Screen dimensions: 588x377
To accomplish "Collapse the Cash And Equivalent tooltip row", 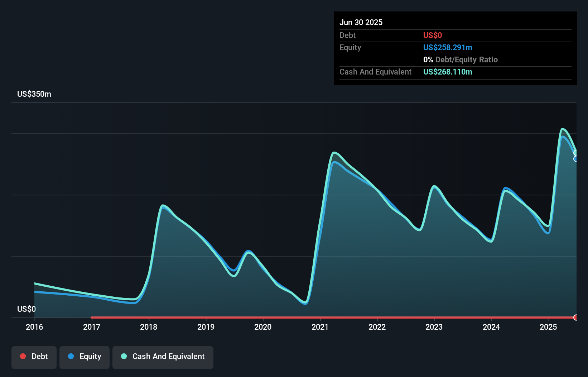I will point(375,72).
